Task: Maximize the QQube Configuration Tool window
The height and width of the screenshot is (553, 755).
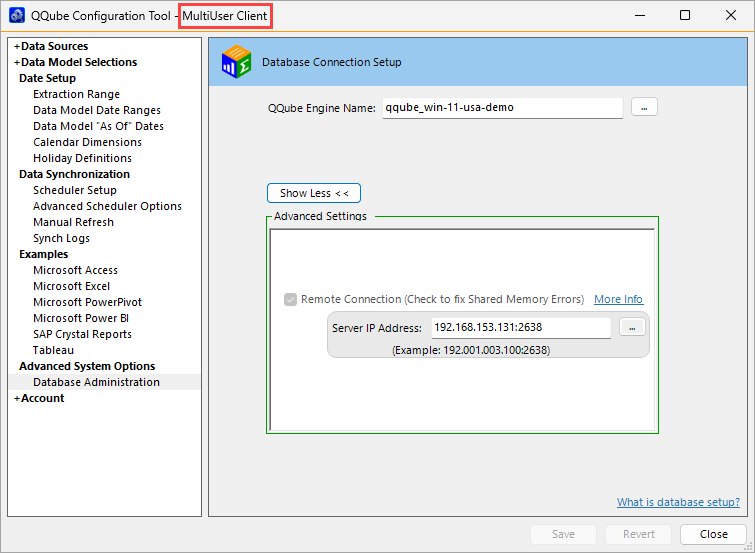Action: pyautogui.click(x=685, y=15)
